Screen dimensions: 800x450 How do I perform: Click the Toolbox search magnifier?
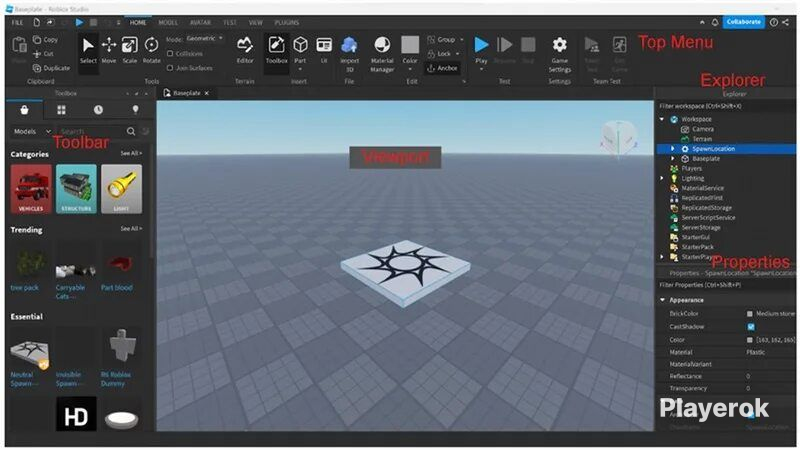[x=131, y=132]
